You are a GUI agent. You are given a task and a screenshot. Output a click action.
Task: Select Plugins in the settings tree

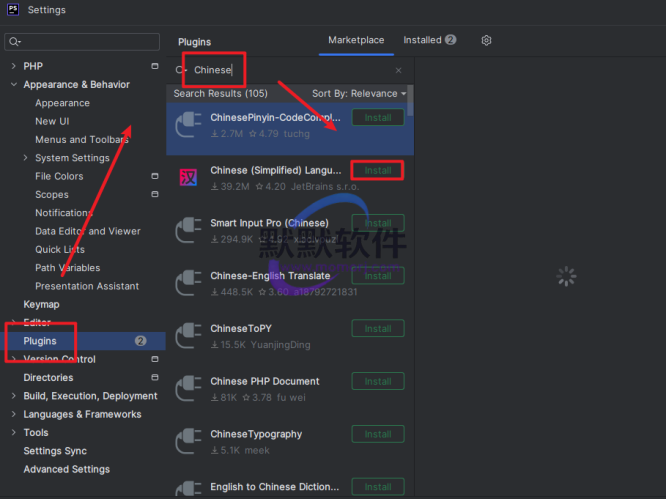point(40,341)
